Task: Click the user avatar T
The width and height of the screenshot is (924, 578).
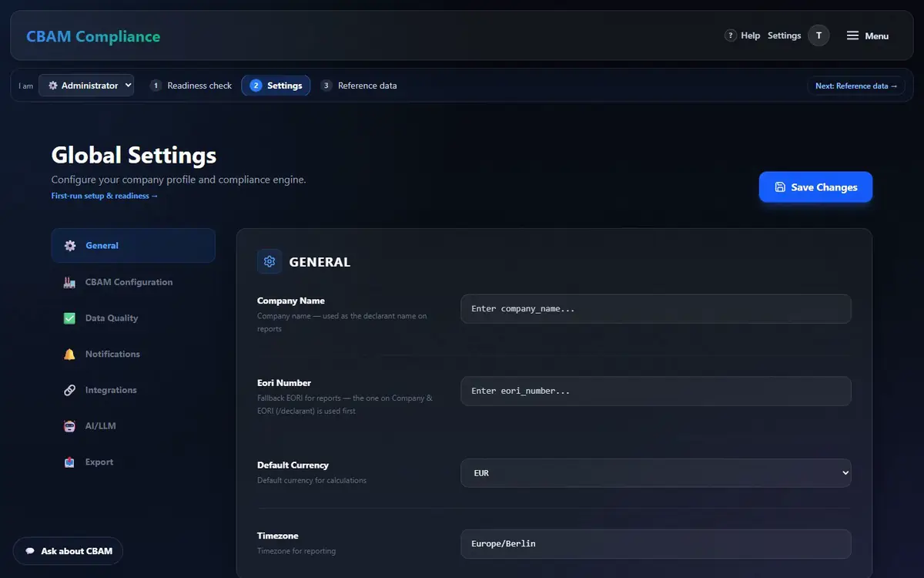Action: click(x=819, y=35)
